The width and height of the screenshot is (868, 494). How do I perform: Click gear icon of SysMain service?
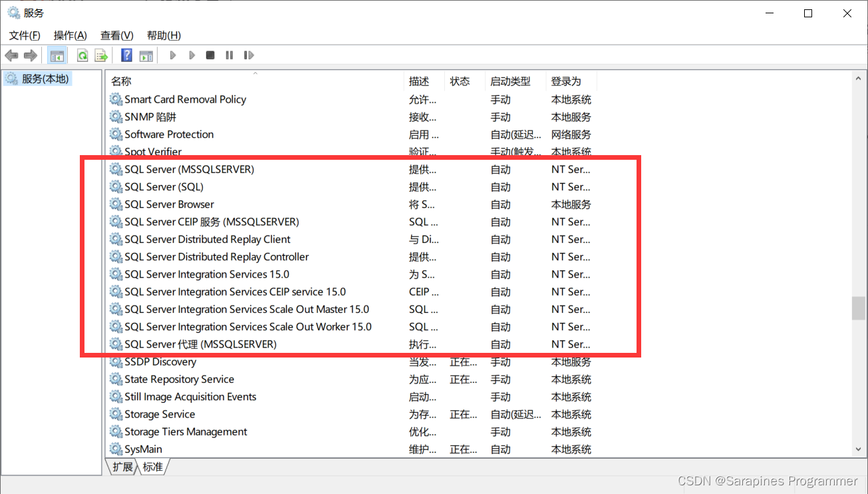(x=116, y=449)
